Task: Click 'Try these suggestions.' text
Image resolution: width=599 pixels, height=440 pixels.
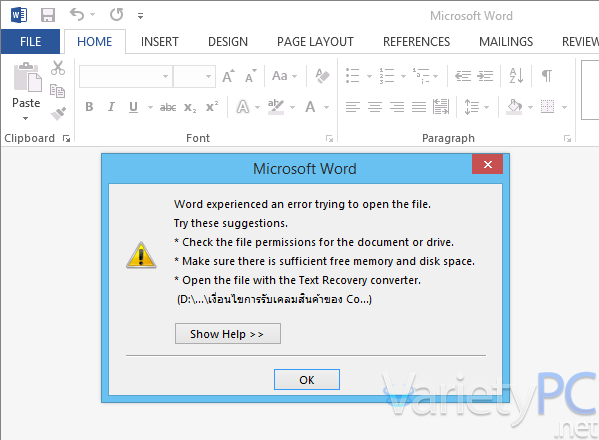Action: (x=231, y=223)
